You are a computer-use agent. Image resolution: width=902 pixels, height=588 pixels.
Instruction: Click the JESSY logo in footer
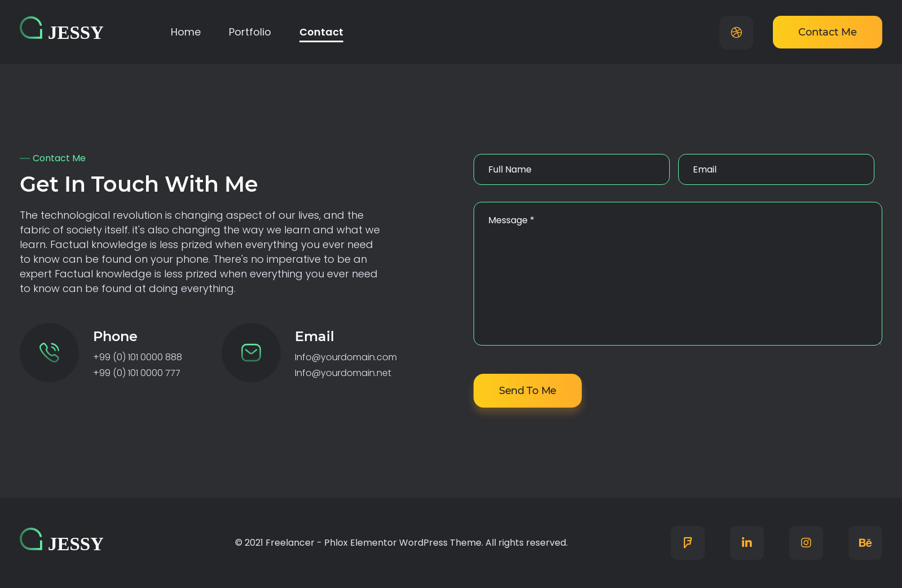(x=61, y=542)
